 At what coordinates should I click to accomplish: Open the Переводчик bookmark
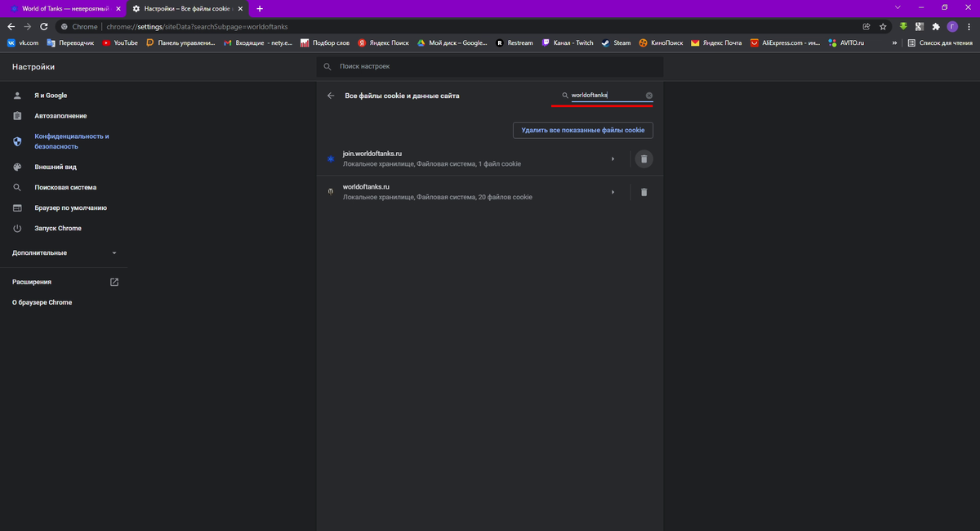70,42
